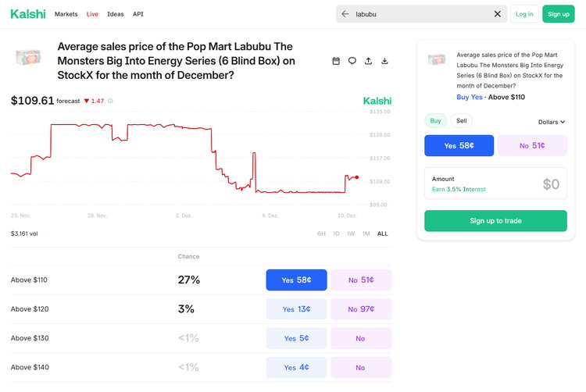Select the ALL chart time range

pyautogui.click(x=382, y=233)
